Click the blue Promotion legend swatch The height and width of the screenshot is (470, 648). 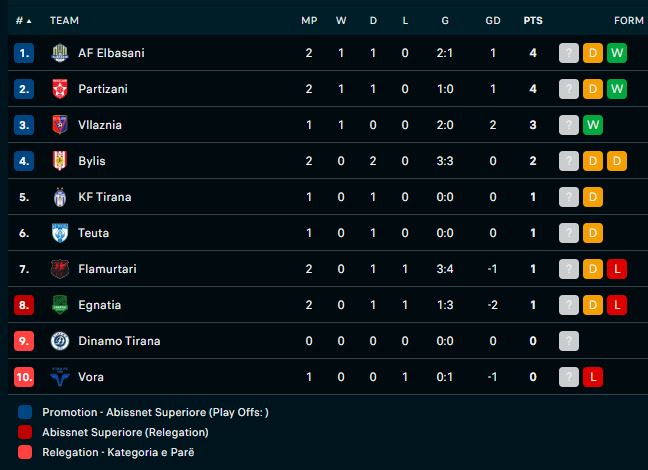tap(24, 412)
